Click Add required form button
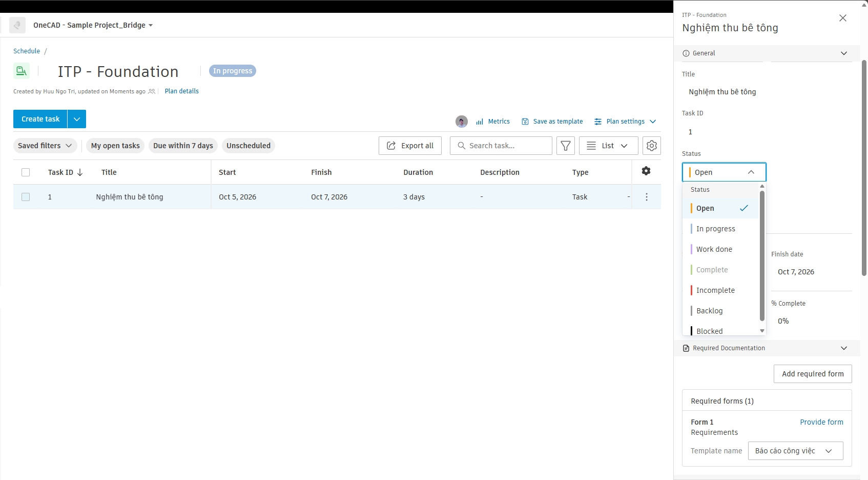The height and width of the screenshot is (480, 868). pos(813,374)
